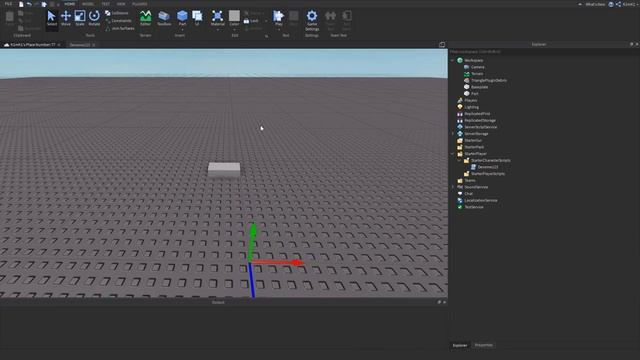Switch to the MODEL ribbon tab

(x=88, y=4)
